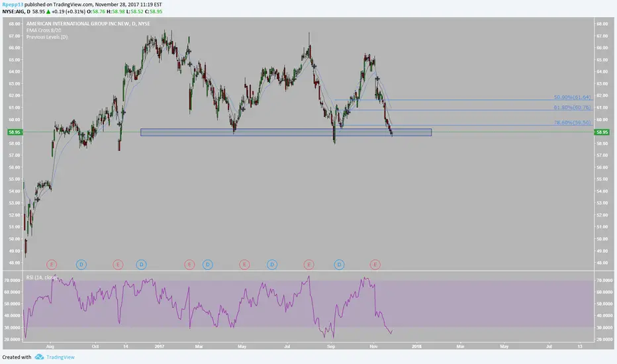Click the green 58.95 price tag on right axis
This screenshot has height=364, width=617.
(602, 132)
